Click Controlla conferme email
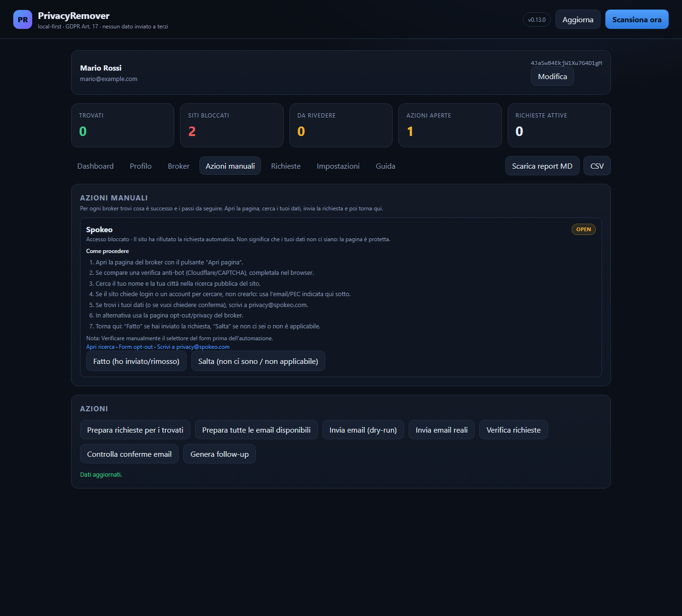 coord(129,454)
